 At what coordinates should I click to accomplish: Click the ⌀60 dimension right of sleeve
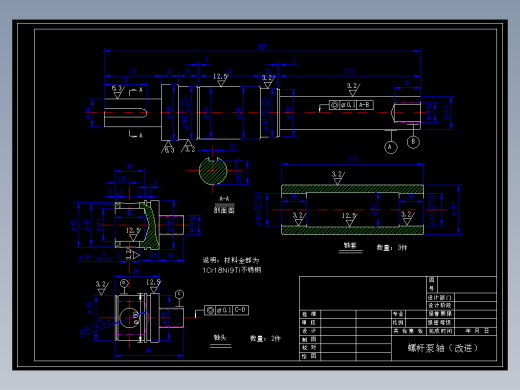454,210
